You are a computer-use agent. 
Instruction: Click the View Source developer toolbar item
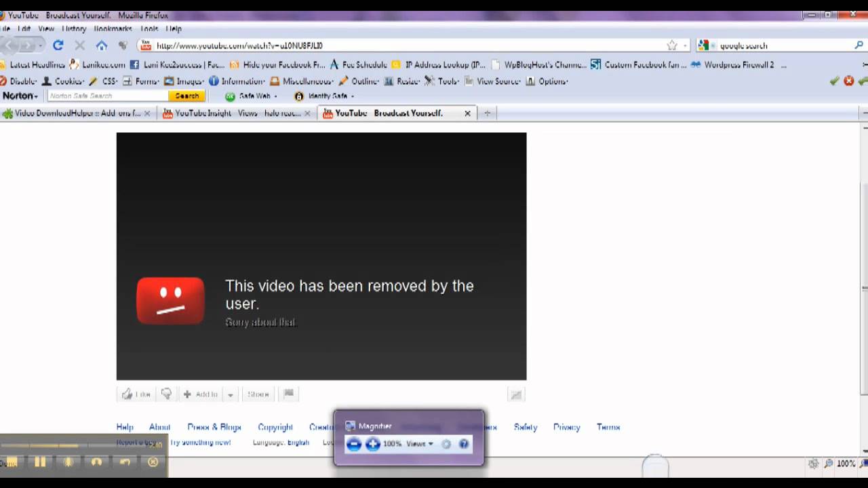[493, 81]
